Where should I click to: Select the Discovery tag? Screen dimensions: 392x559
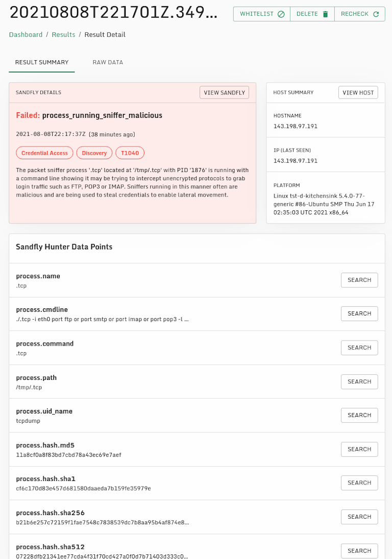(94, 153)
